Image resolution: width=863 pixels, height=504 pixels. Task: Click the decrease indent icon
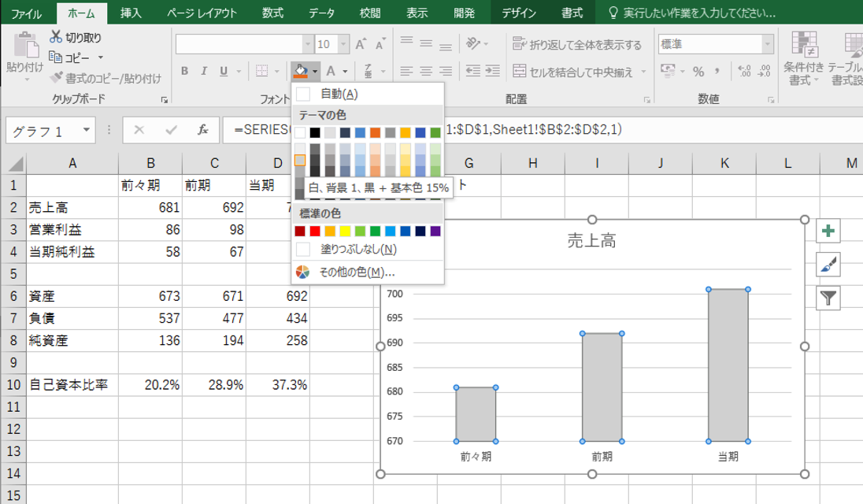[472, 70]
